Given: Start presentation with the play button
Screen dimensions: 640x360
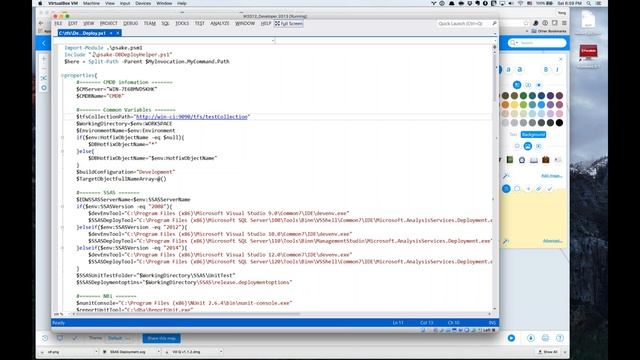Looking at the screenshot, I should coord(511,338).
